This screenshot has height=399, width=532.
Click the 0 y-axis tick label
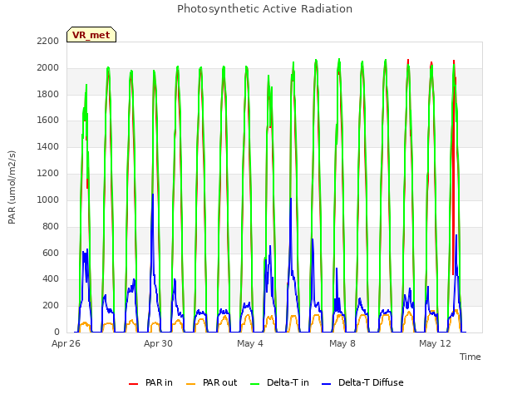click(x=57, y=332)
